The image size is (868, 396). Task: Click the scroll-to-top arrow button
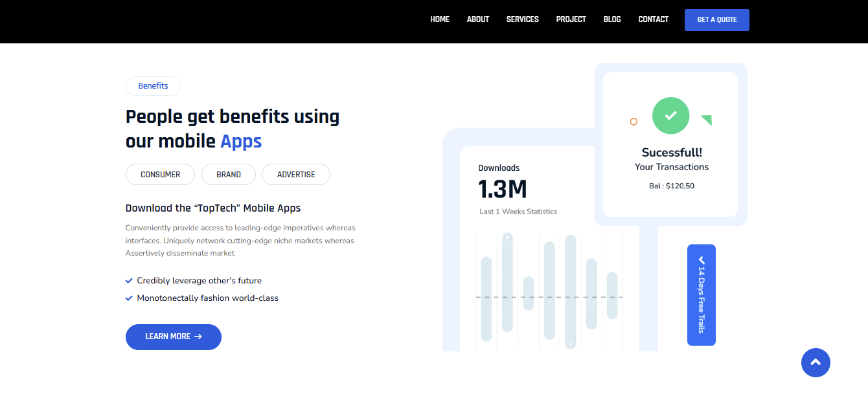(816, 362)
